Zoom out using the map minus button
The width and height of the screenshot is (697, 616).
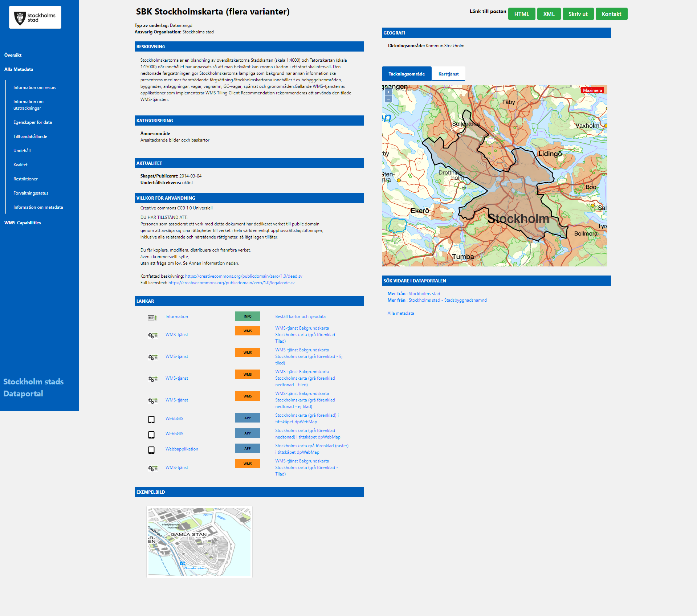click(388, 99)
